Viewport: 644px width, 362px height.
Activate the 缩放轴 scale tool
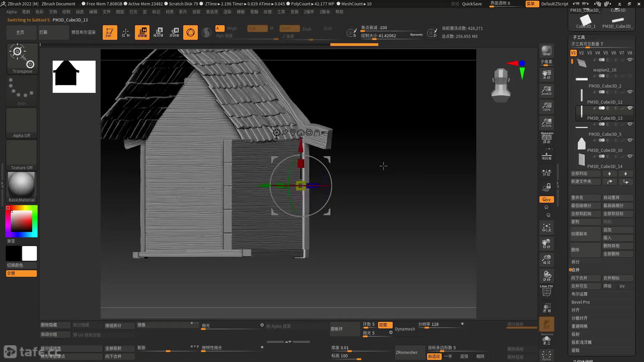tap(158, 33)
